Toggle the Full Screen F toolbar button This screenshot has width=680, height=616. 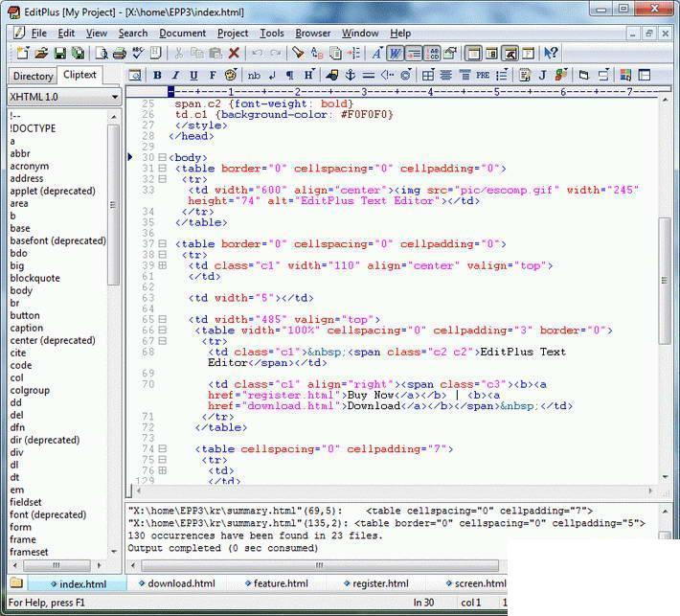528,53
